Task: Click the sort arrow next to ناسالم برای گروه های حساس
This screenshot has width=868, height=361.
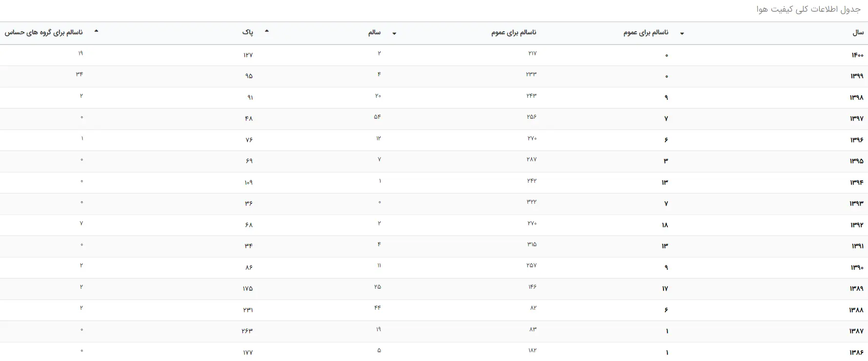Action: (x=96, y=31)
